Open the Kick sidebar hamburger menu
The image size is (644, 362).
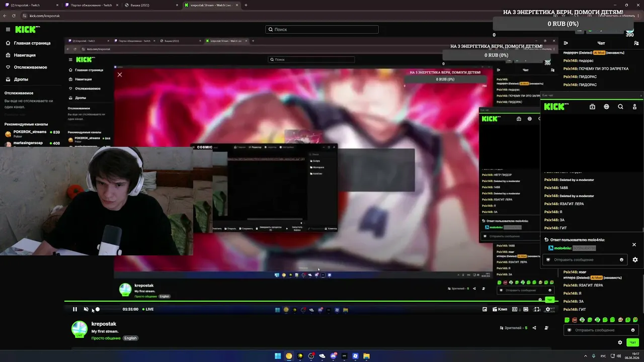coord(8,30)
